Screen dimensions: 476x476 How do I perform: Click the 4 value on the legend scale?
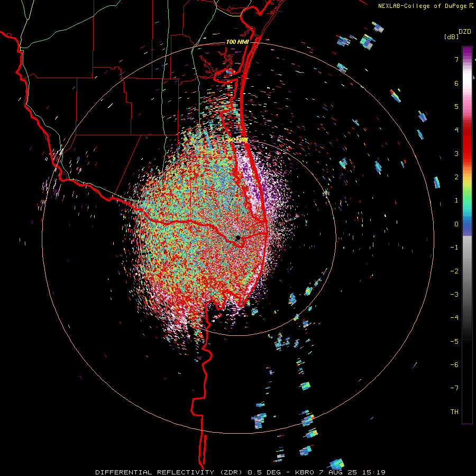(456, 130)
